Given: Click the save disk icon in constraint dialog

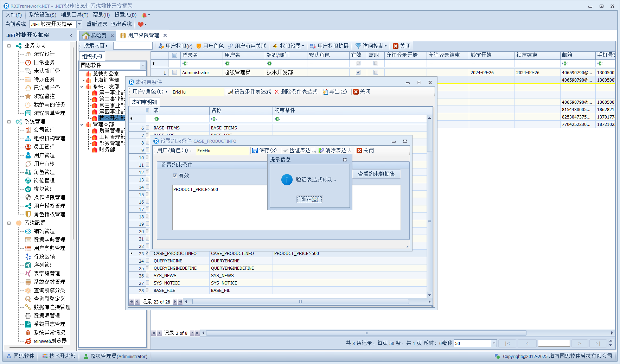Looking at the screenshot, I should click(255, 151).
